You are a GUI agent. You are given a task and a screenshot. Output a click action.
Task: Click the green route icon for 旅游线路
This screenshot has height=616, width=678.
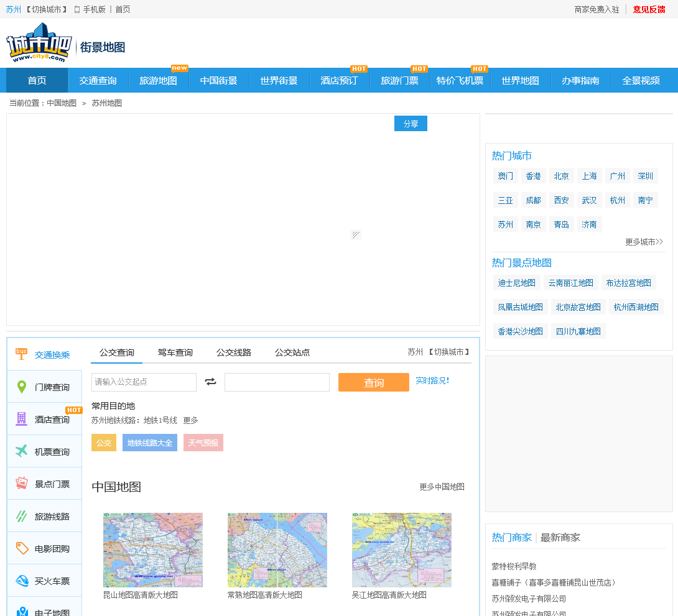point(22,516)
